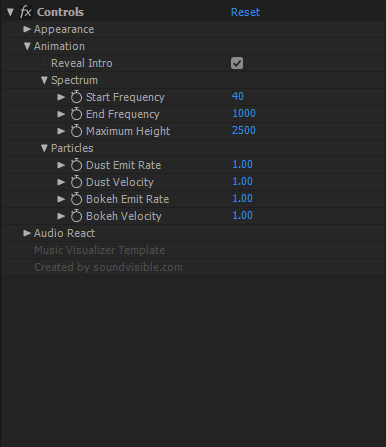Enable stopwatch for Bokeh Emit Rate
The width and height of the screenshot is (386, 447).
click(76, 199)
